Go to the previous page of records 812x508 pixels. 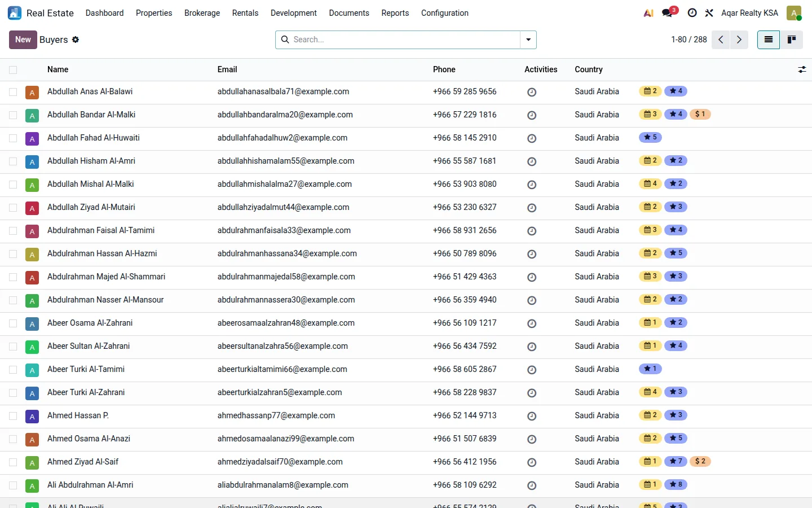(721, 40)
